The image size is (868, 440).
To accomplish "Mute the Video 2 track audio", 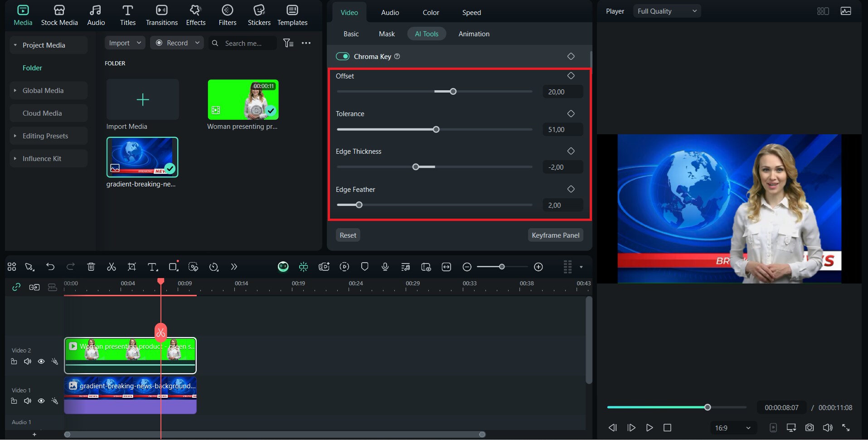I will (x=28, y=362).
